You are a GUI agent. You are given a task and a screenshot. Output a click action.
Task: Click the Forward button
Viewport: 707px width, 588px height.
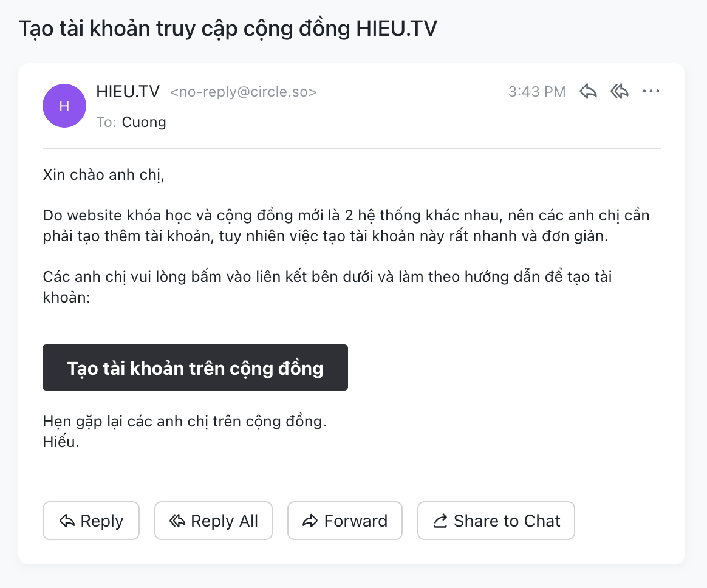tap(344, 521)
